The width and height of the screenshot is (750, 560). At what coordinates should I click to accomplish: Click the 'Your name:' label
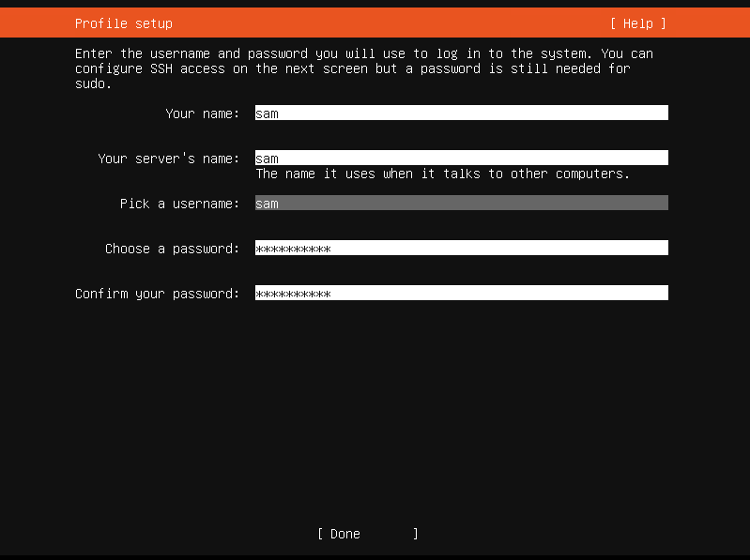(203, 114)
